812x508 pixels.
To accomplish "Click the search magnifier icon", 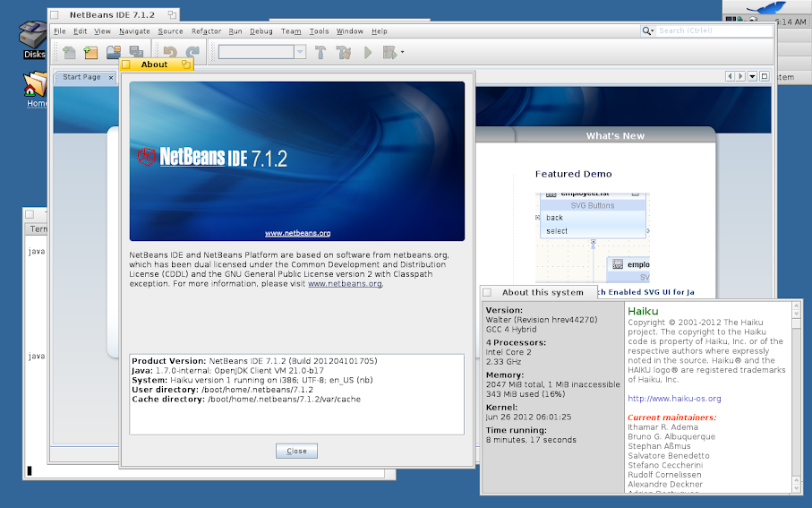I will click(x=646, y=31).
